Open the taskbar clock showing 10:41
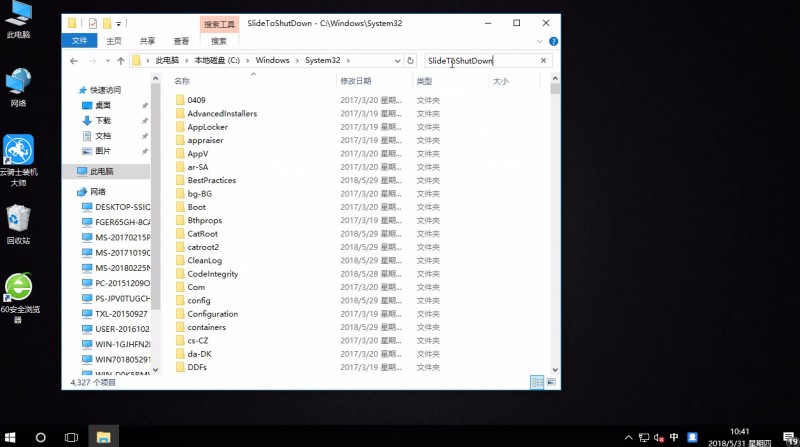800x447 pixels. (740, 437)
